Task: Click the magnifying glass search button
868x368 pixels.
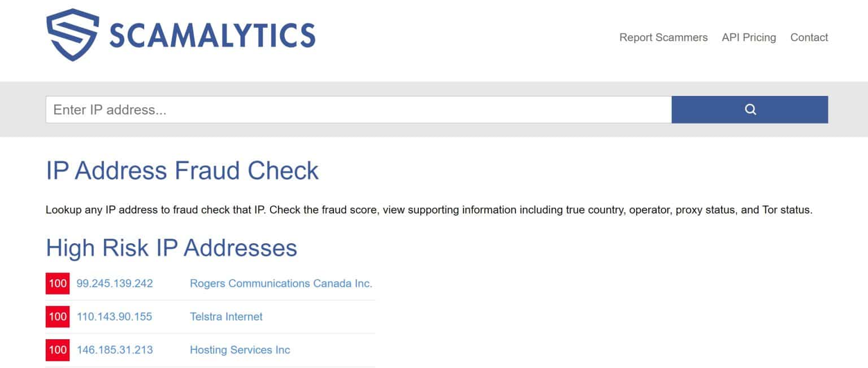Action: tap(750, 109)
